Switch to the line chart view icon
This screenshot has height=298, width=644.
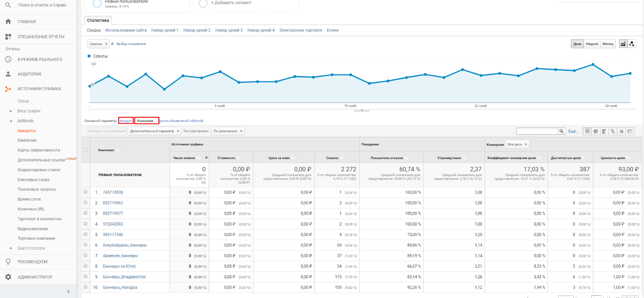click(623, 44)
